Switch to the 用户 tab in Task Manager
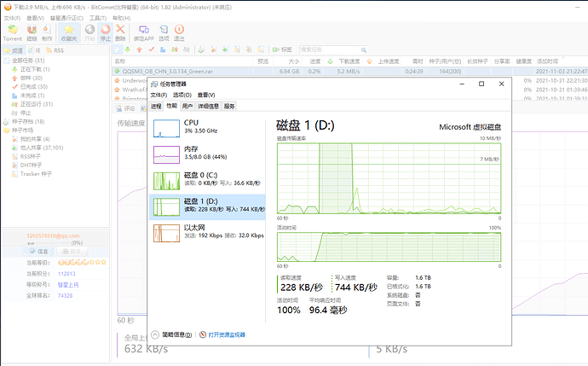 click(x=187, y=107)
